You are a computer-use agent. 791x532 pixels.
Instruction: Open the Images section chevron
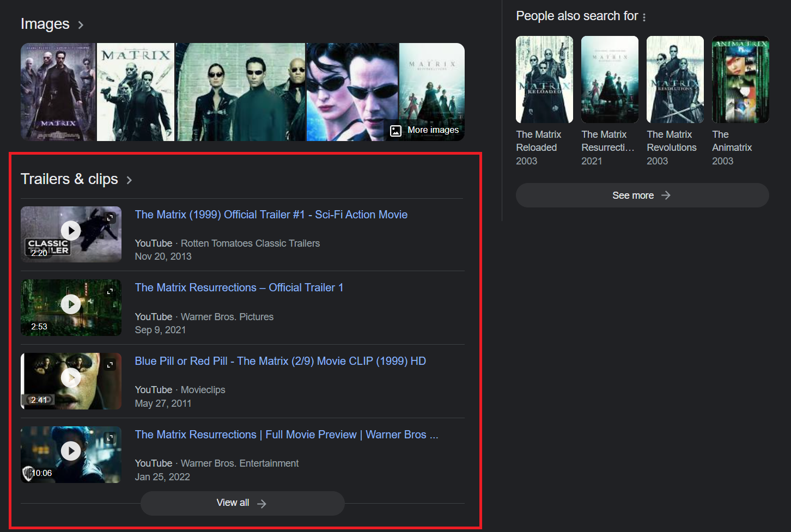tap(81, 25)
